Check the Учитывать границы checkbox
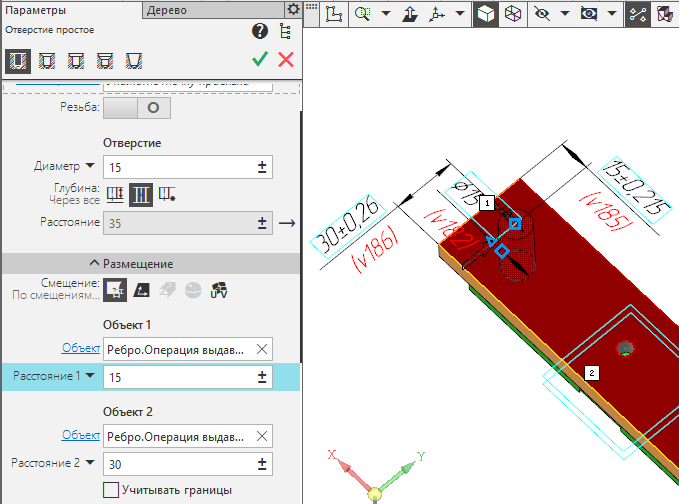679x504 pixels. [x=111, y=490]
